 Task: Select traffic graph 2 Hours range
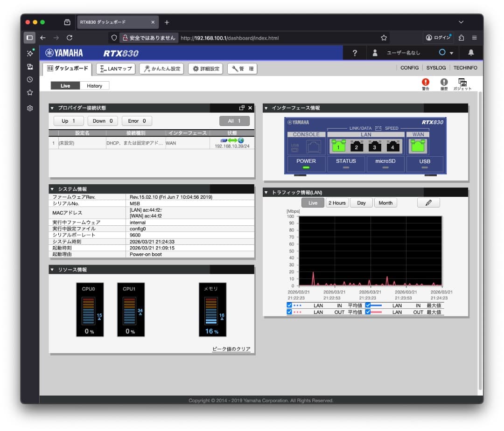point(337,203)
